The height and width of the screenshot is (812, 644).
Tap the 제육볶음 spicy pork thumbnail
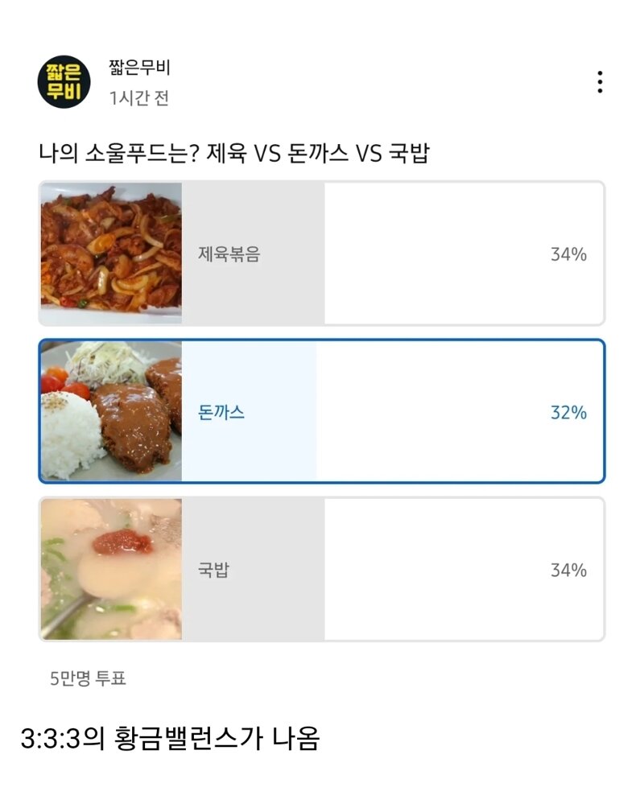(111, 253)
